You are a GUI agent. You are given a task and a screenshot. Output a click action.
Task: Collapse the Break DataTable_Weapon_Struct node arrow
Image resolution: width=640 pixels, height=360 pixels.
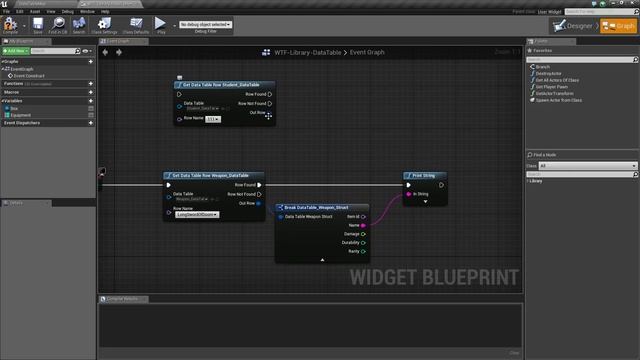[x=322, y=260]
